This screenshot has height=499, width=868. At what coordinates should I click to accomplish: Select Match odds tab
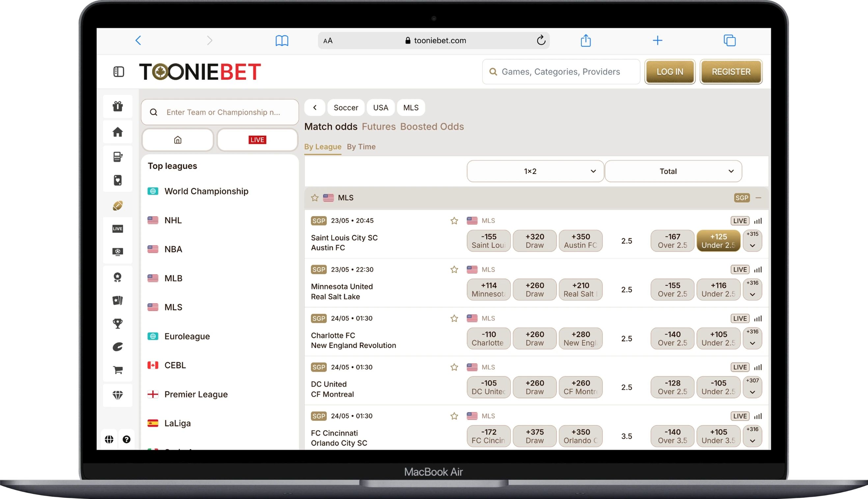click(331, 127)
